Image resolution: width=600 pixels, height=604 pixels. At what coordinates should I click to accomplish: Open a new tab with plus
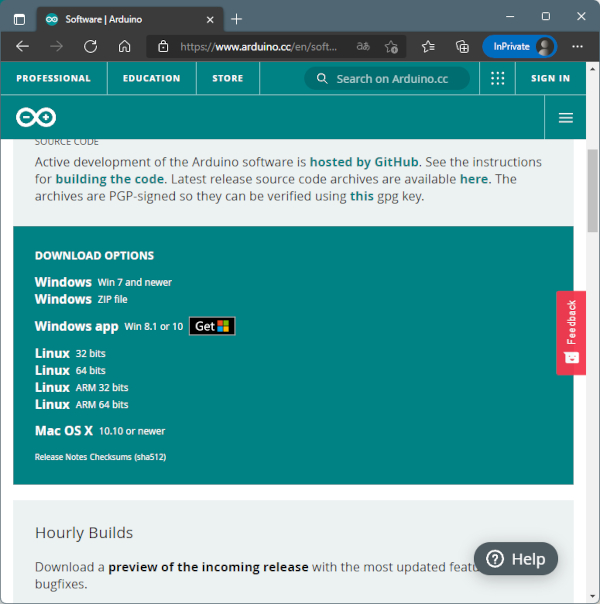236,19
